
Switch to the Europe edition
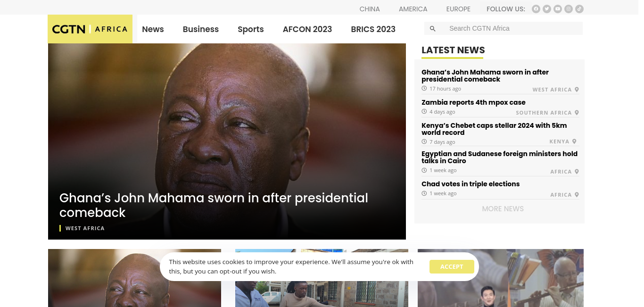click(x=458, y=9)
